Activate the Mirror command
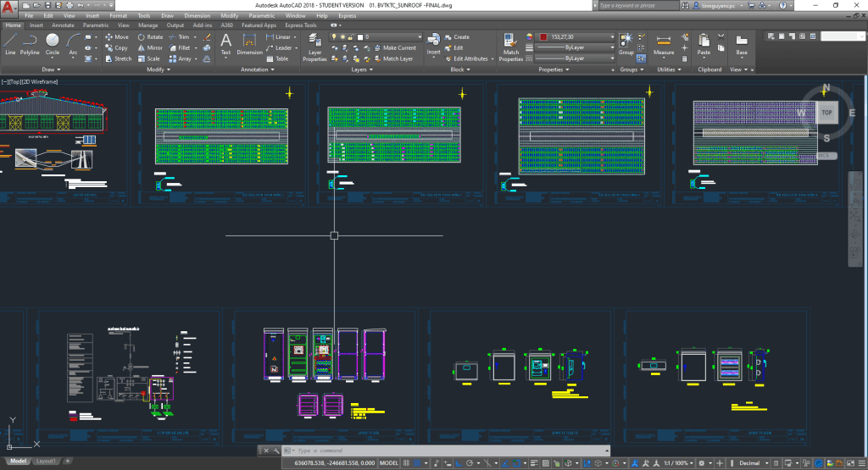Image resolution: width=868 pixels, height=470 pixels. click(x=150, y=48)
